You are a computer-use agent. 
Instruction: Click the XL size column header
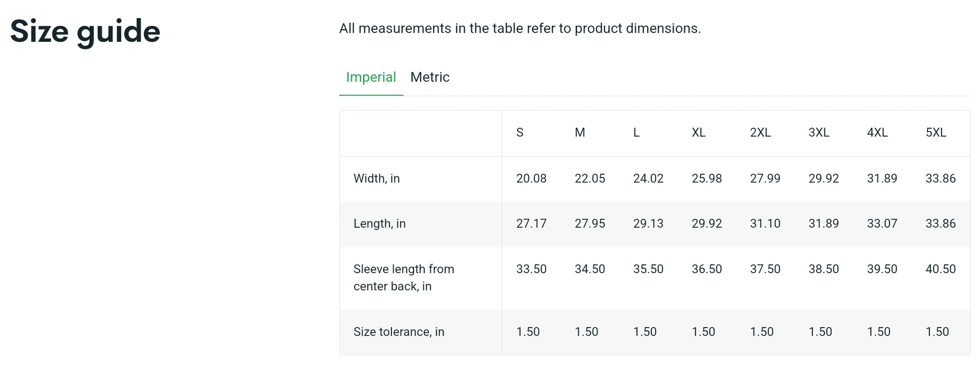(x=698, y=133)
